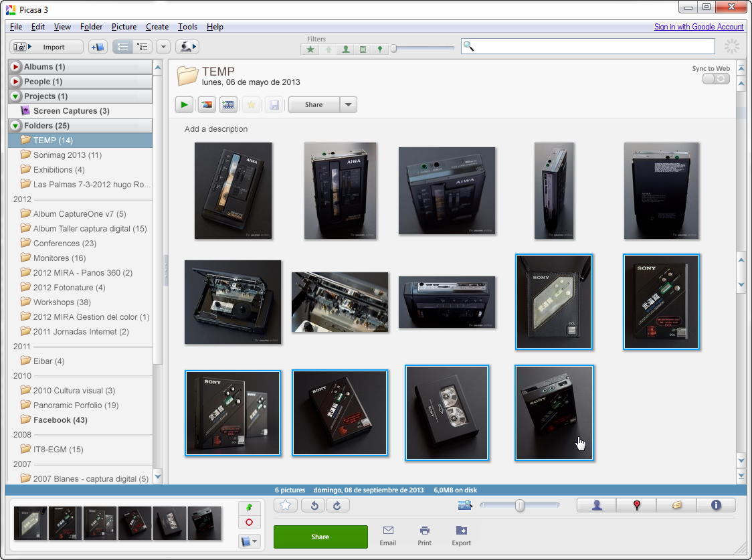Image resolution: width=752 pixels, height=560 pixels.
Task: Click the green Share button
Action: click(320, 537)
